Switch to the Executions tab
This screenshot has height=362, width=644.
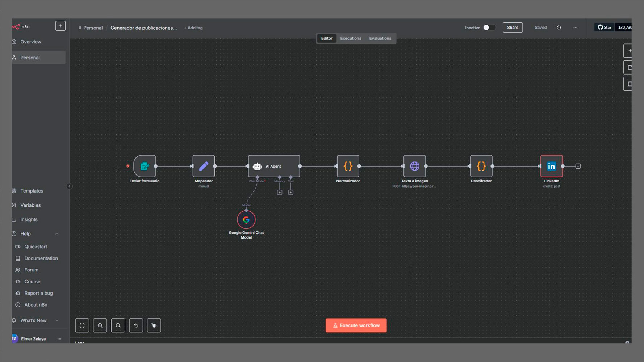click(350, 38)
